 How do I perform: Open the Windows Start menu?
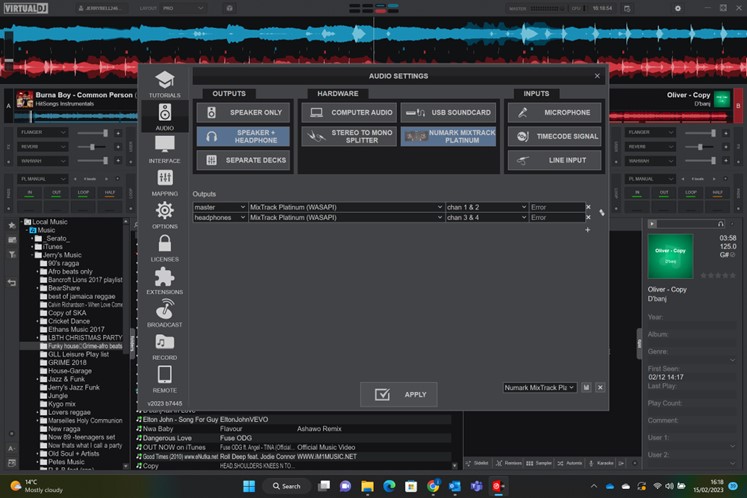[249, 486]
